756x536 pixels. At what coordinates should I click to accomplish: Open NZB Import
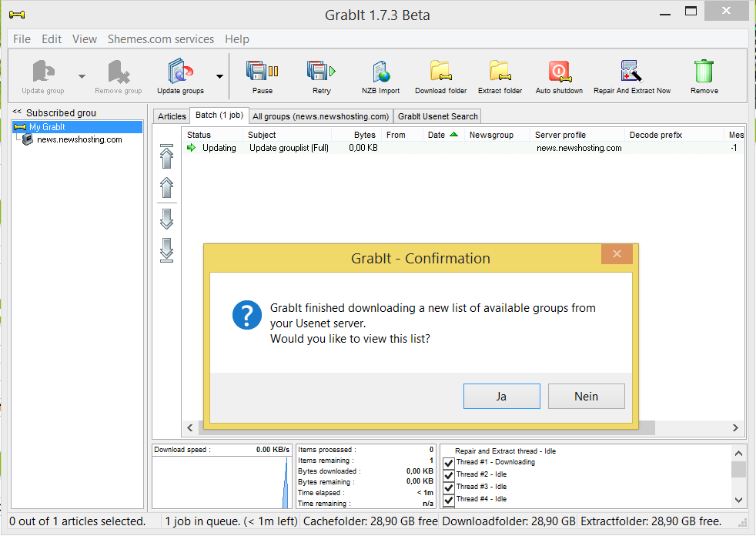click(381, 76)
